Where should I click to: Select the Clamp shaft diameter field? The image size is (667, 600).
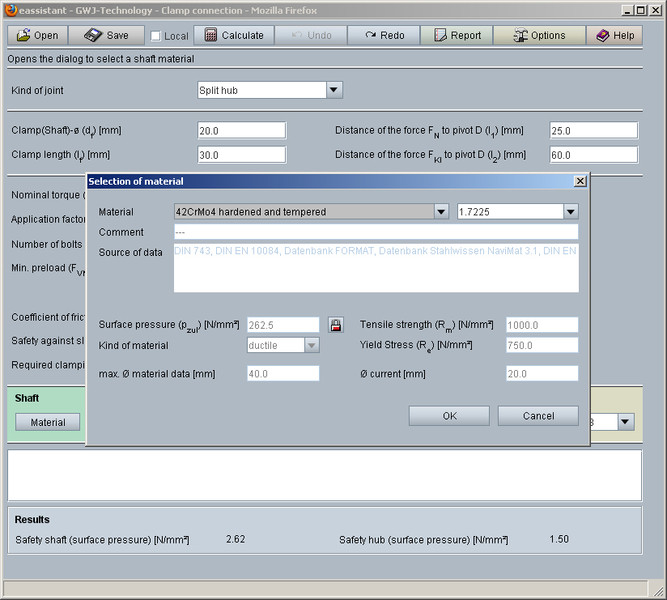(x=242, y=130)
